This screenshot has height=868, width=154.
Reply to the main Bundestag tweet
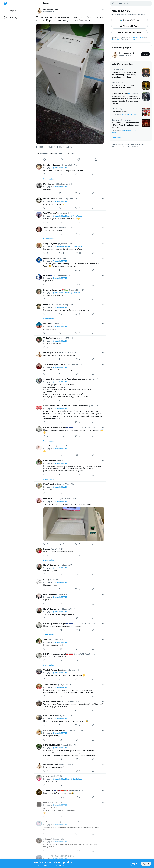45,159
